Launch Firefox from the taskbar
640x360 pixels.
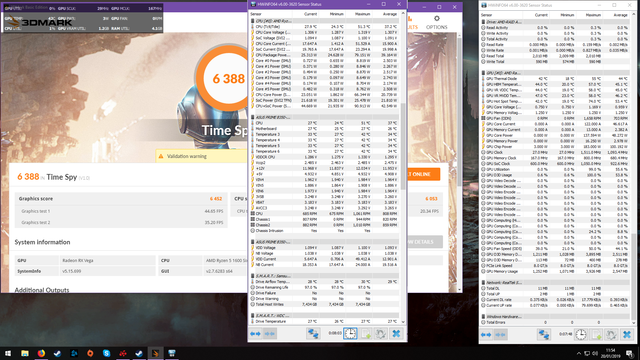coord(41,353)
